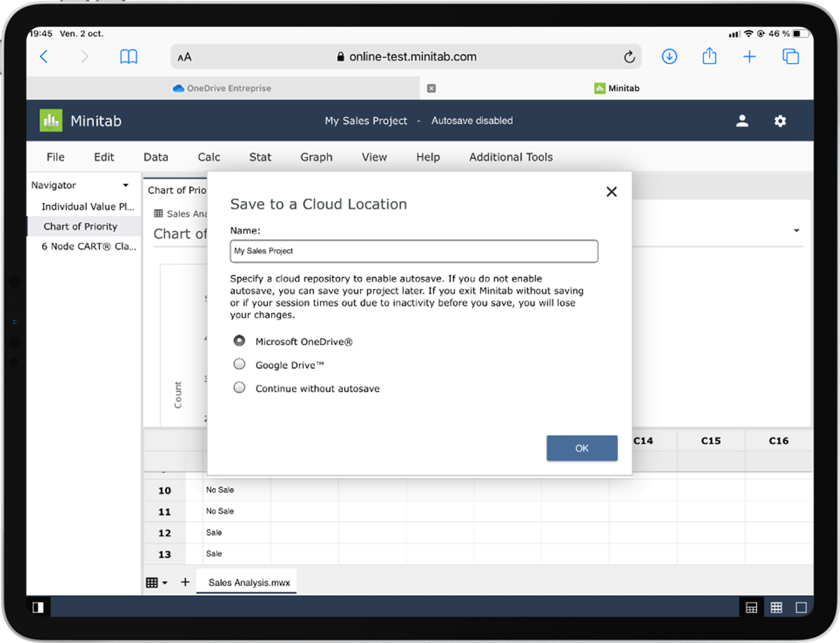The width and height of the screenshot is (840, 643).
Task: Click the Safari downloads icon
Action: [669, 57]
